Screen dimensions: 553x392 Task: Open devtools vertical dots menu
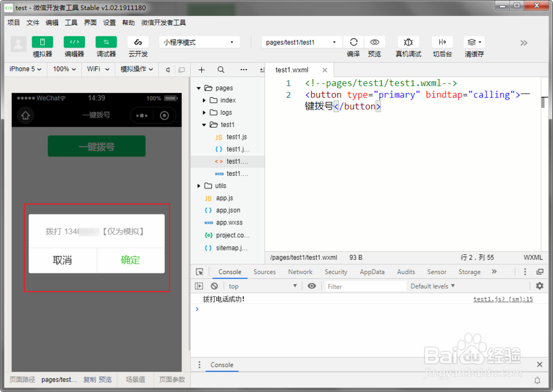pos(525,271)
